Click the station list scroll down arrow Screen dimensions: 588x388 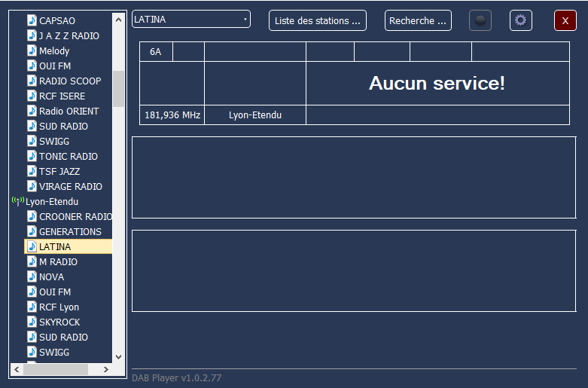(118, 357)
